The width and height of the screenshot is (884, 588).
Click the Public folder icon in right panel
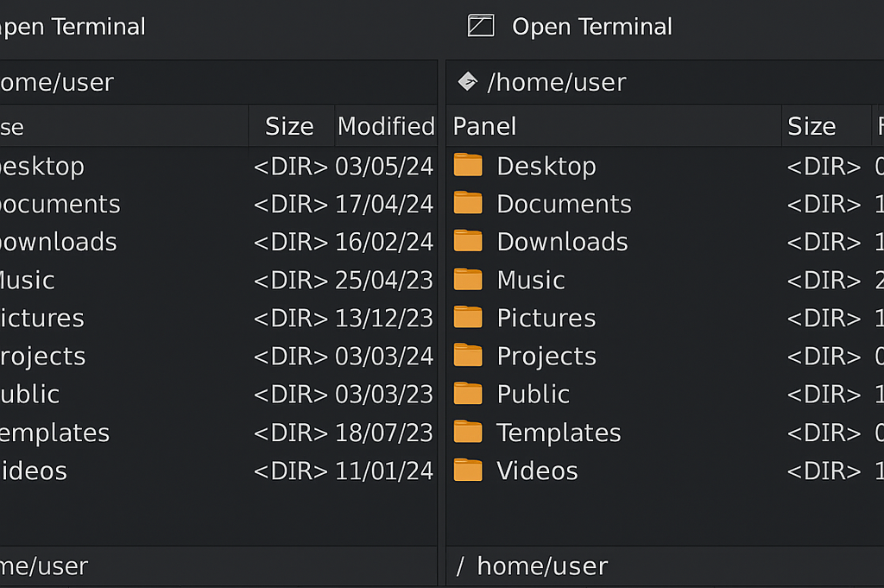(x=468, y=393)
